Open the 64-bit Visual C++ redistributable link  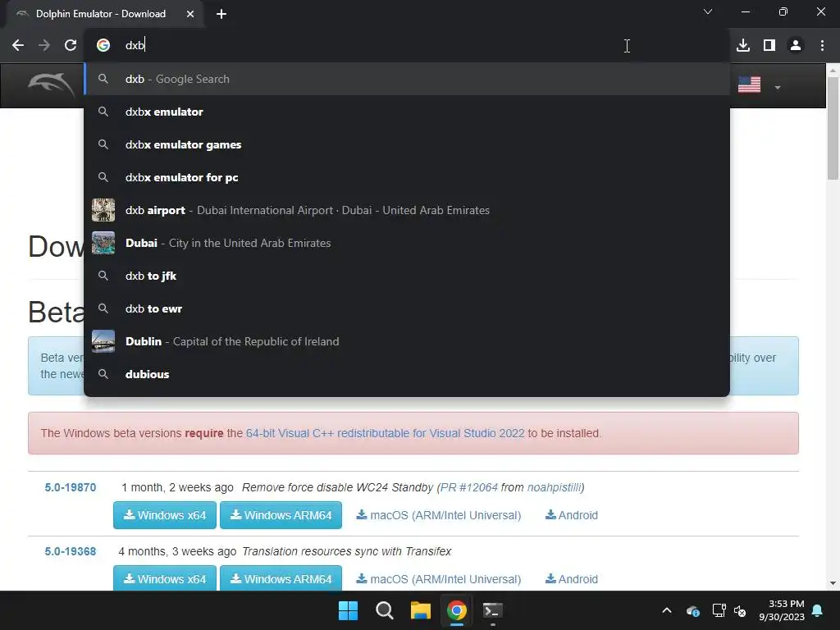pyautogui.click(x=386, y=433)
